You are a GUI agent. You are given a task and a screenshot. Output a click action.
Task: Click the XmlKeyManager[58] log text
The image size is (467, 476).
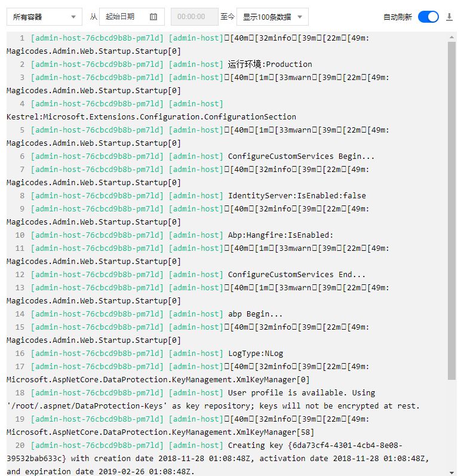[x=160, y=432]
